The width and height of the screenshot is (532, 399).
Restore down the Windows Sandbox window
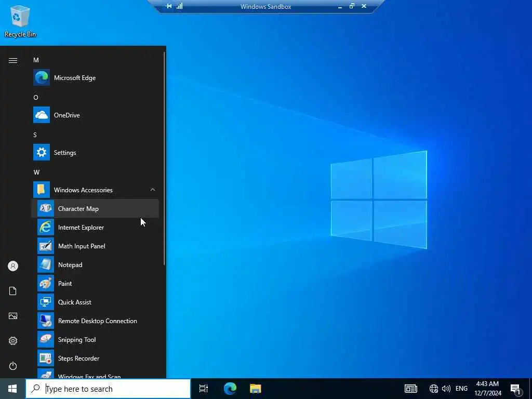click(352, 6)
